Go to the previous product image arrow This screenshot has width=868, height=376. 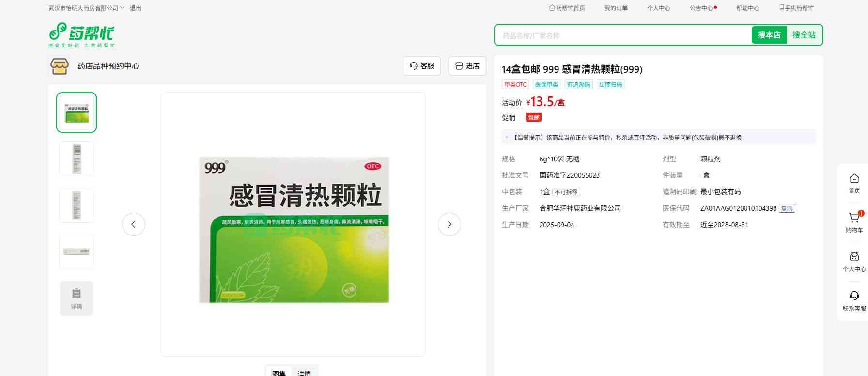[134, 224]
